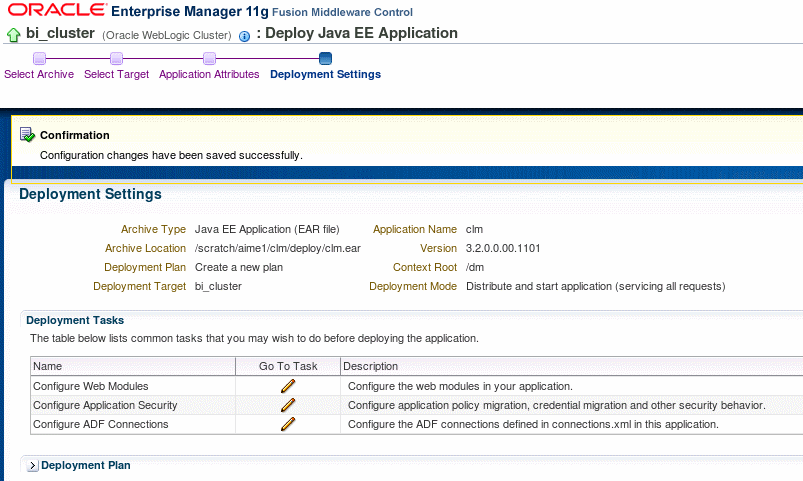Click the bi_cluster target name in header
Viewport: 803px width, 481px height.
tap(60, 33)
